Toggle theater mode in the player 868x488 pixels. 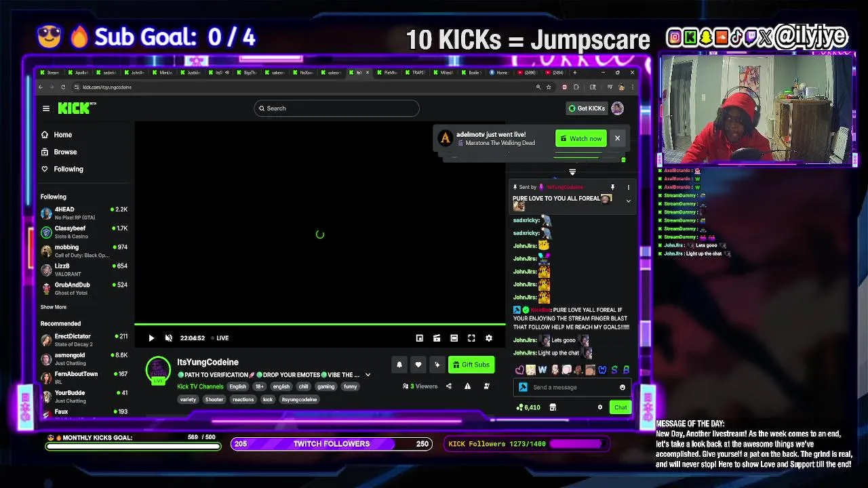coord(454,338)
